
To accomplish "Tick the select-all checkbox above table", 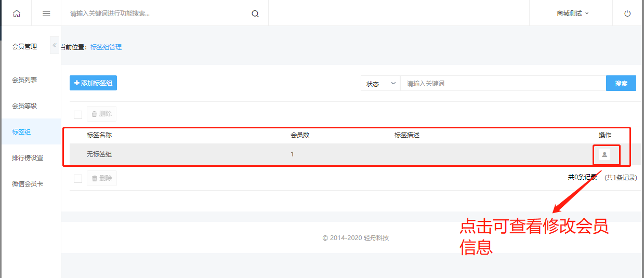I will click(x=78, y=114).
